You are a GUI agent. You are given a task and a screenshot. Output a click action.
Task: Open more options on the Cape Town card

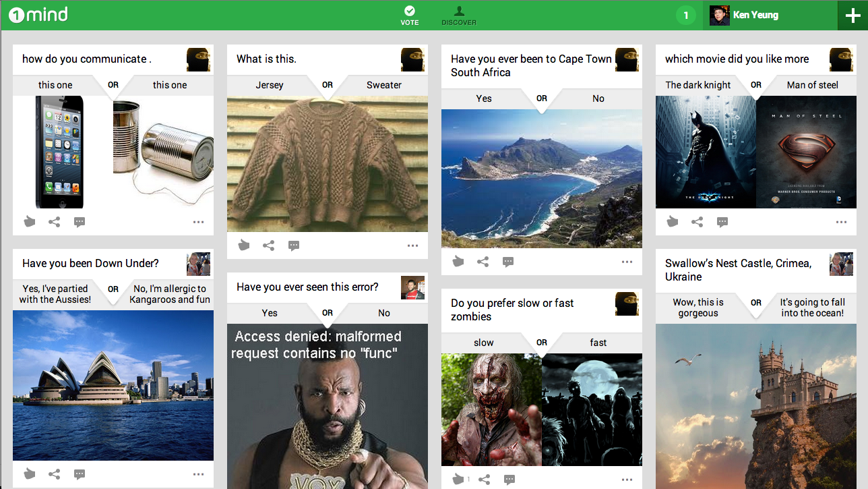[x=627, y=262]
